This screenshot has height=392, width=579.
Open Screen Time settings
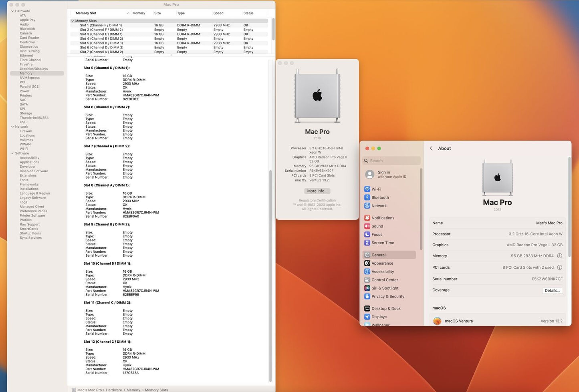pyautogui.click(x=382, y=243)
